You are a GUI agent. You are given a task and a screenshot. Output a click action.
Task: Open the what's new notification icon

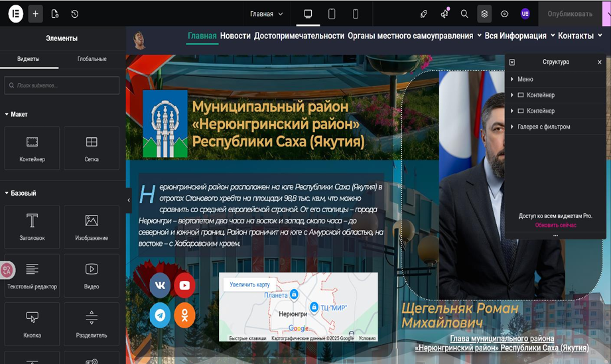point(444,14)
